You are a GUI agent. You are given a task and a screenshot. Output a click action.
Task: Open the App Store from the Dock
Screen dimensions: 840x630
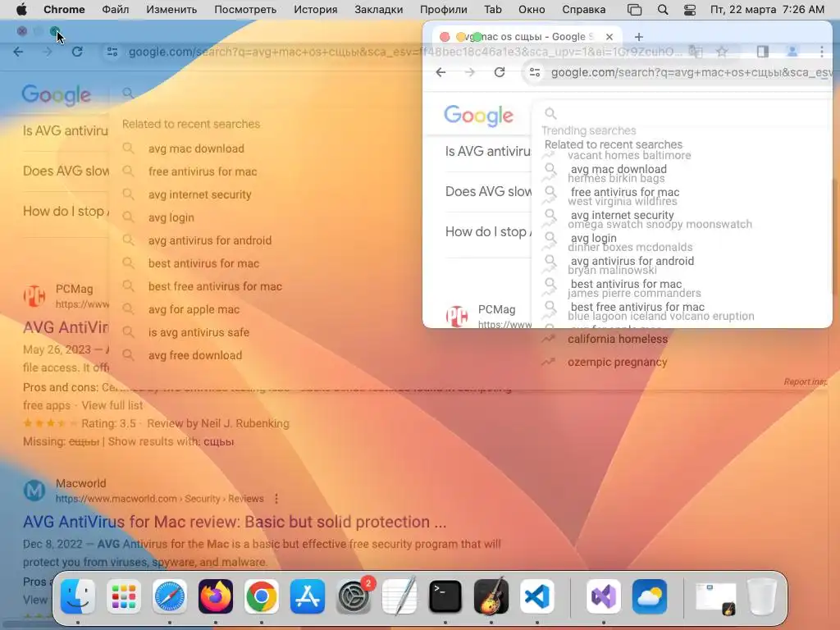308,596
